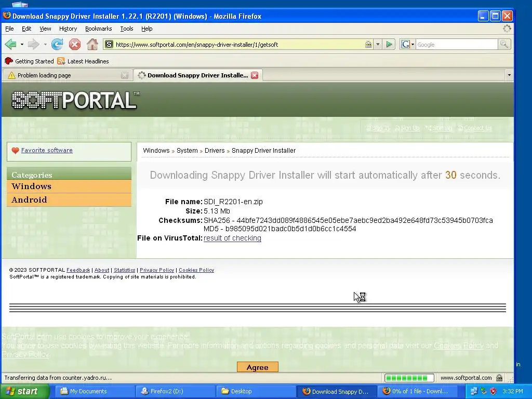Viewport: 532px width, 399px height.
Task: Open the History menu
Action: click(68, 29)
